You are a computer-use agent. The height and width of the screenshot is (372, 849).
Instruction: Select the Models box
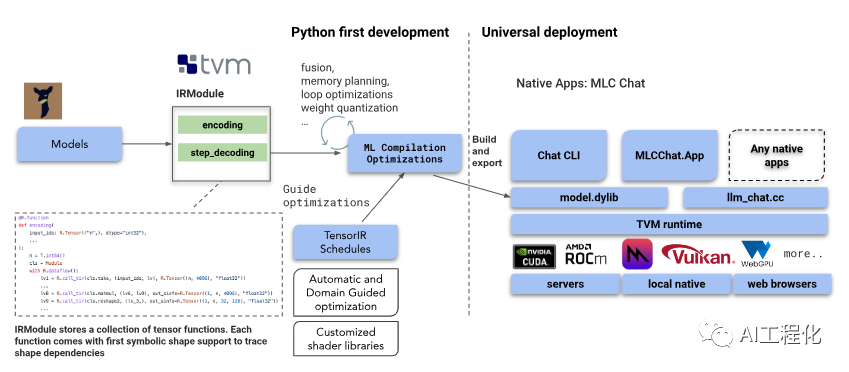click(69, 144)
